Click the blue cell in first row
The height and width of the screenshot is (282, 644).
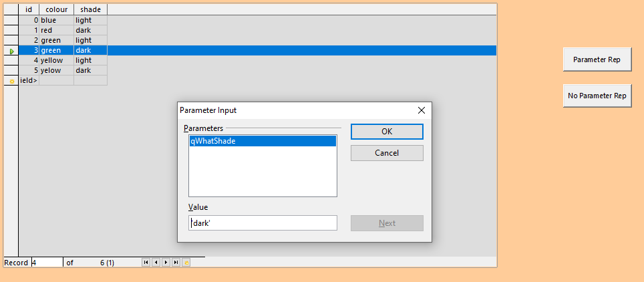pyautogui.click(x=56, y=20)
